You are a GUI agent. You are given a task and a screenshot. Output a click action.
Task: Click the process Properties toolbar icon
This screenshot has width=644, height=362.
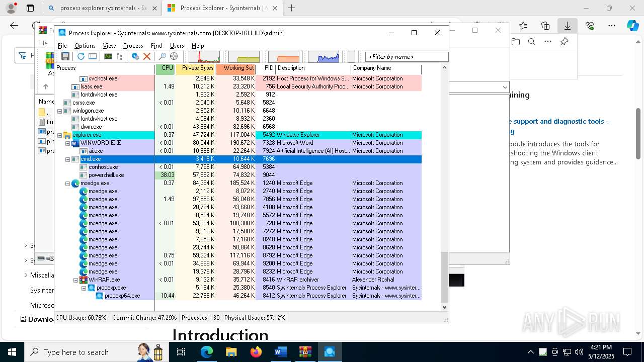coord(135,56)
